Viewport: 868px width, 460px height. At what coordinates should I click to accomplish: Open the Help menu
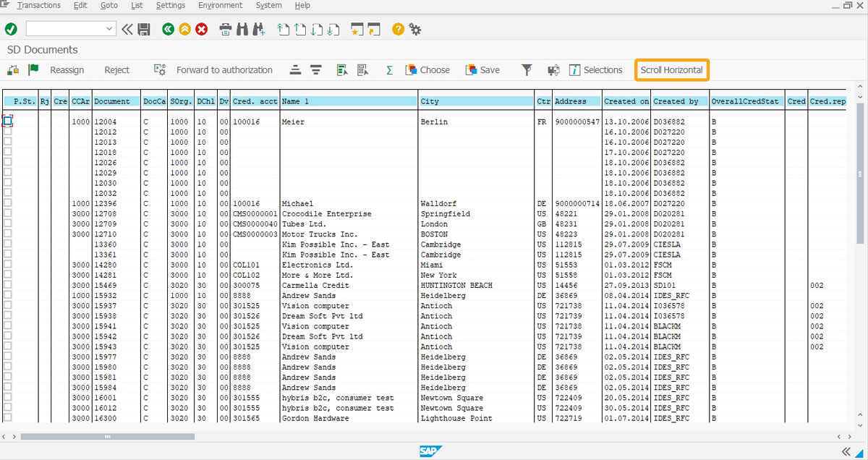tap(302, 5)
